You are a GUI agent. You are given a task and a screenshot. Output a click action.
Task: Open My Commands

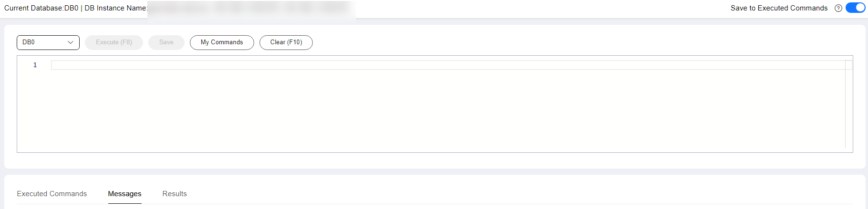[222, 42]
